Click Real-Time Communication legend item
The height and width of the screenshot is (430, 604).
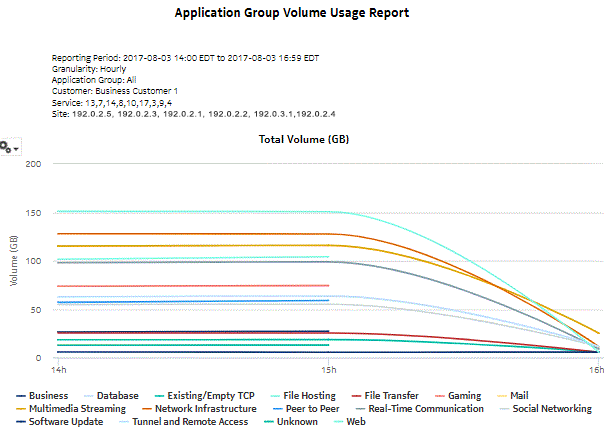point(425,409)
